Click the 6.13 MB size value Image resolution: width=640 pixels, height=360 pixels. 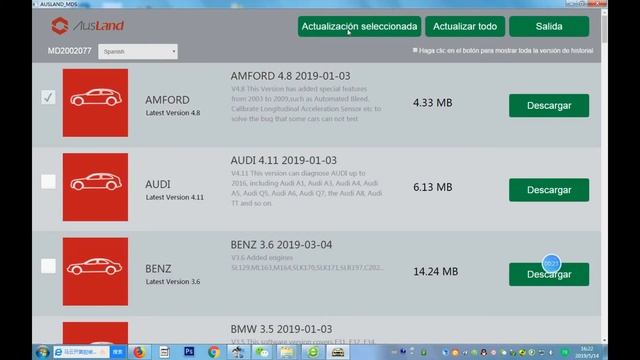433,187
